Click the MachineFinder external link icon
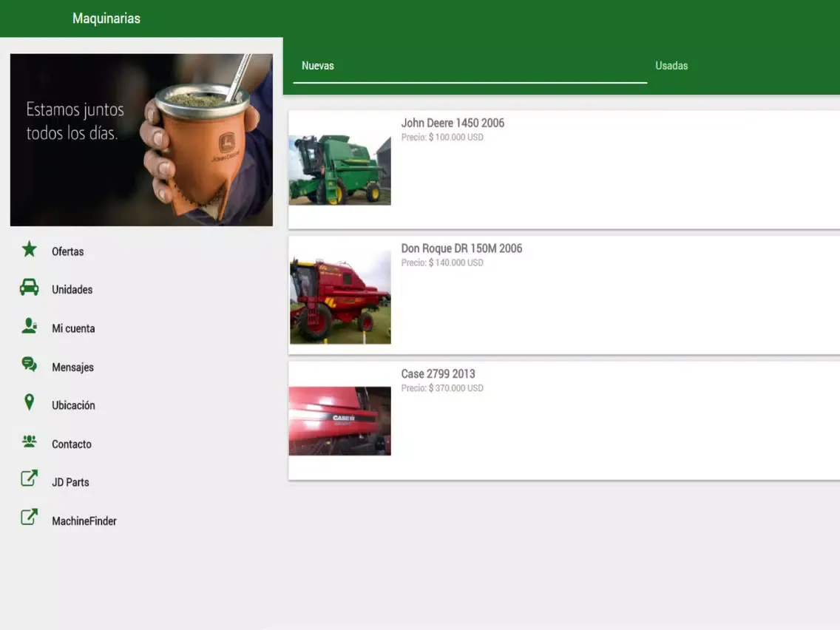The width and height of the screenshot is (840, 630). (x=30, y=517)
